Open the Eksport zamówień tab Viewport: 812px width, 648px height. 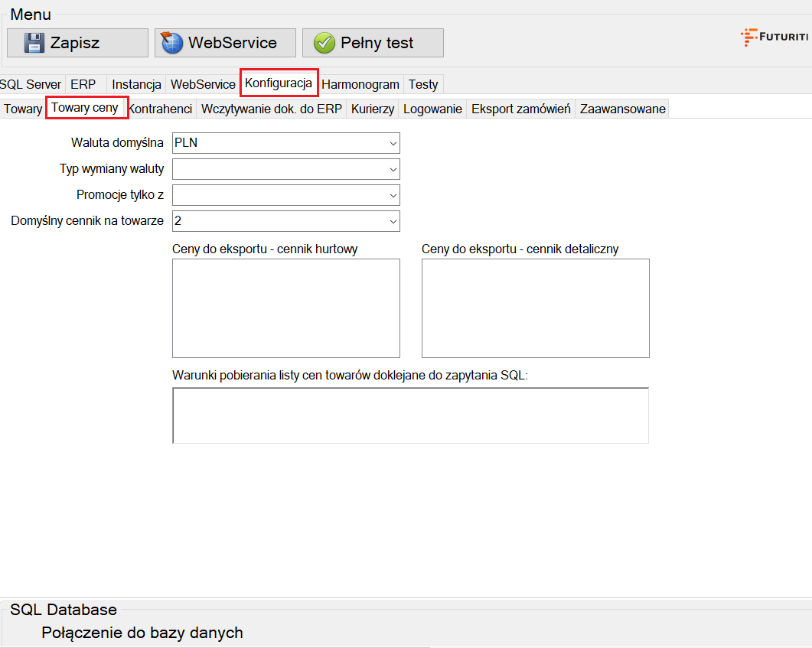[521, 109]
